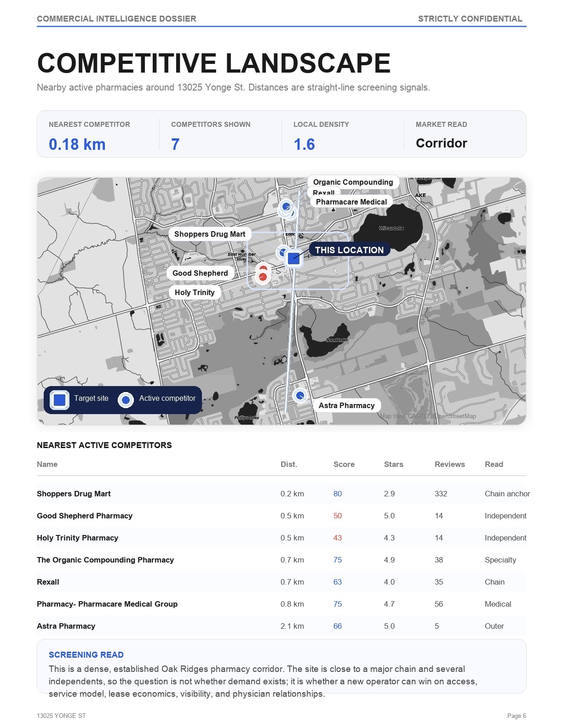The width and height of the screenshot is (563, 728).
Task: Select Pharmacy- Pharmacare Medical Group row name
Action: click(x=107, y=604)
